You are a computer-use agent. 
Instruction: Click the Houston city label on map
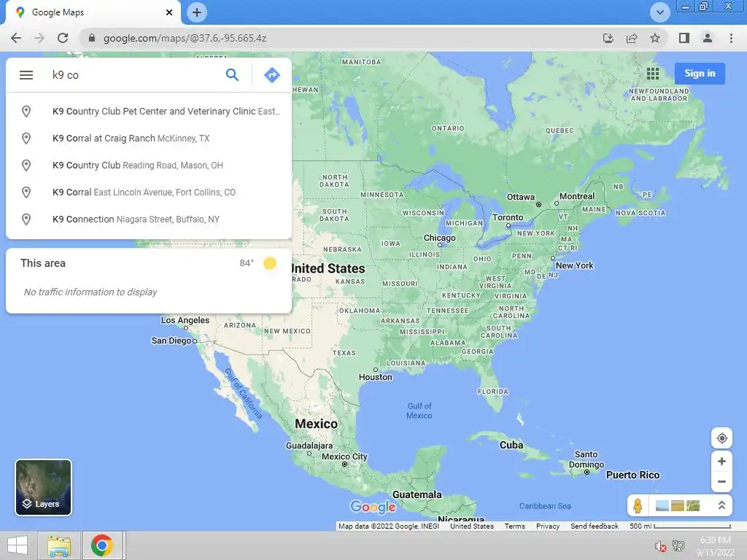click(376, 377)
